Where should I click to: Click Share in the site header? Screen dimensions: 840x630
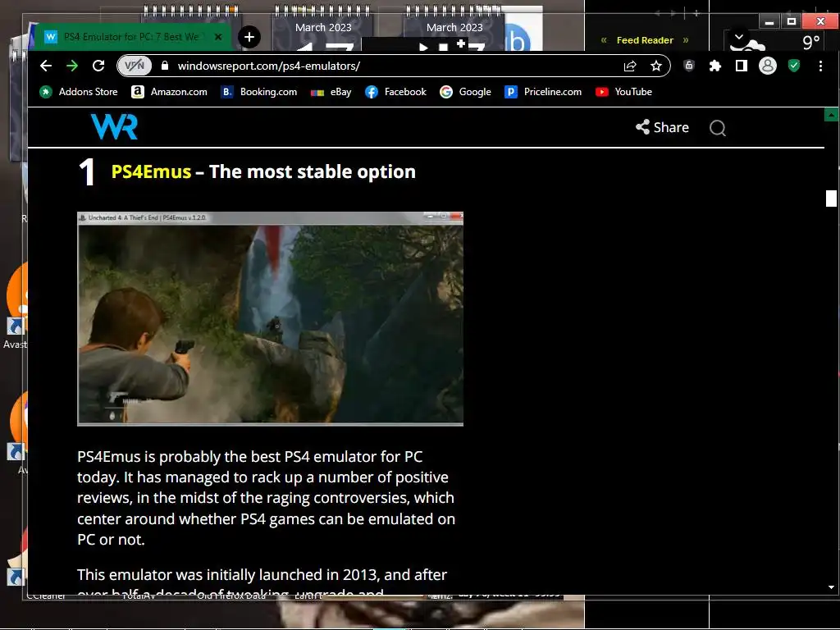coord(662,127)
